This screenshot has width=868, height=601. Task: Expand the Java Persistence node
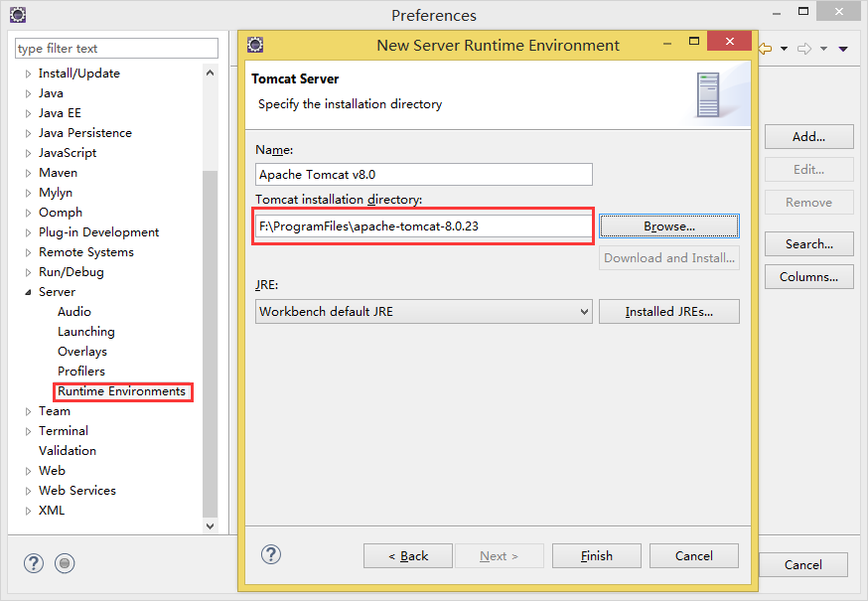[28, 133]
